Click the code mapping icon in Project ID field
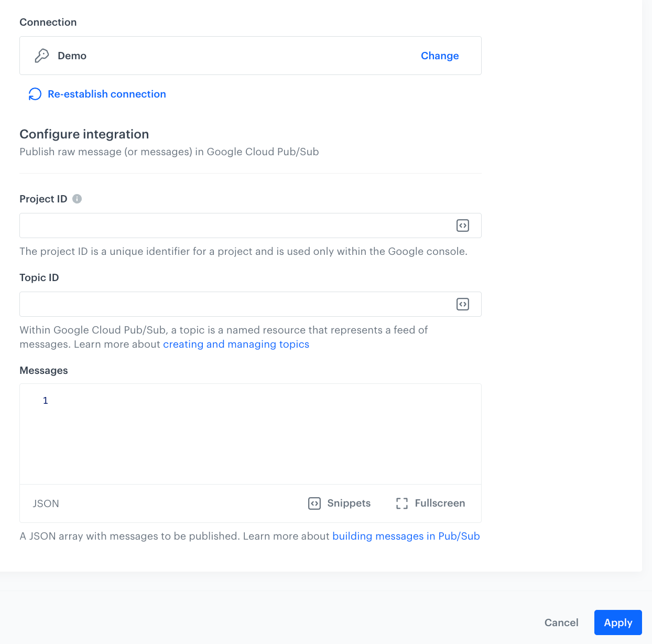The height and width of the screenshot is (644, 652). pos(462,225)
